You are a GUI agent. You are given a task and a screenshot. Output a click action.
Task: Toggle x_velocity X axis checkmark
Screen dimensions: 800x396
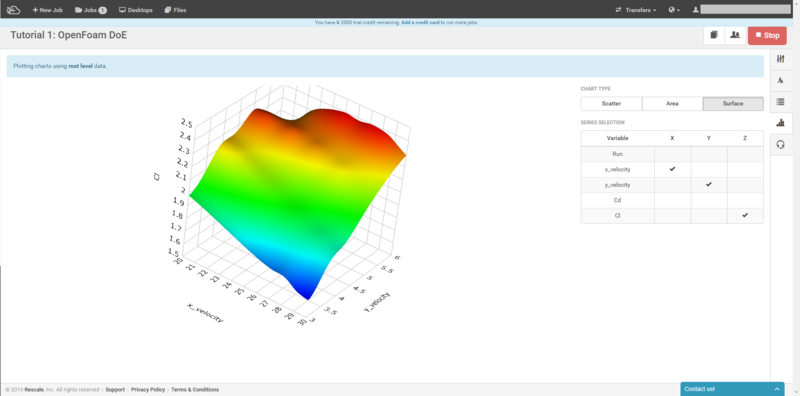672,169
